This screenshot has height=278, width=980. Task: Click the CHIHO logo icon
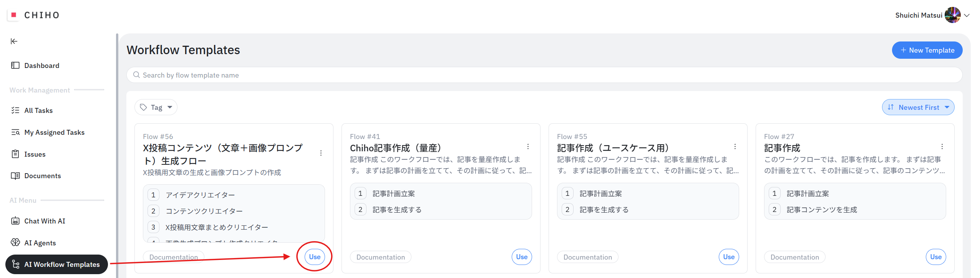click(x=14, y=15)
